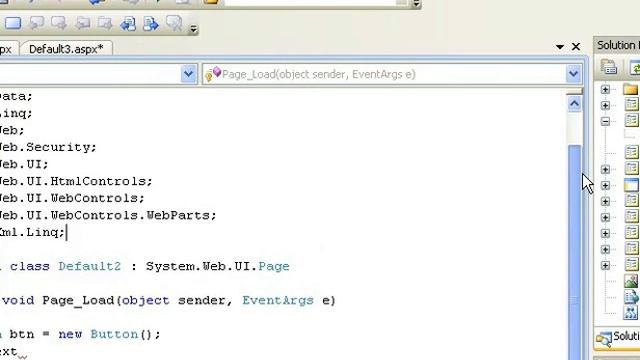Clear all bookmarks with the crossed icon
The image size is (640, 360).
coord(174,23)
